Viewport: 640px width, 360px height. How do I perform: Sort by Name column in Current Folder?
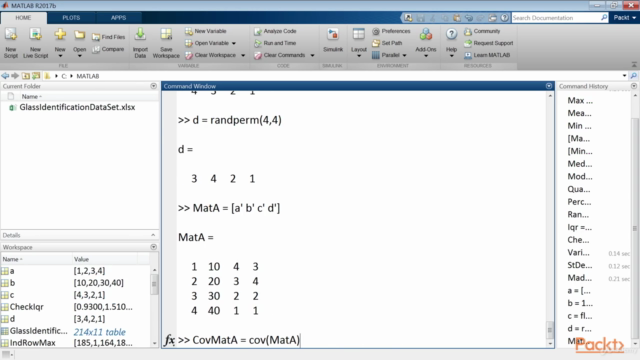(31, 97)
